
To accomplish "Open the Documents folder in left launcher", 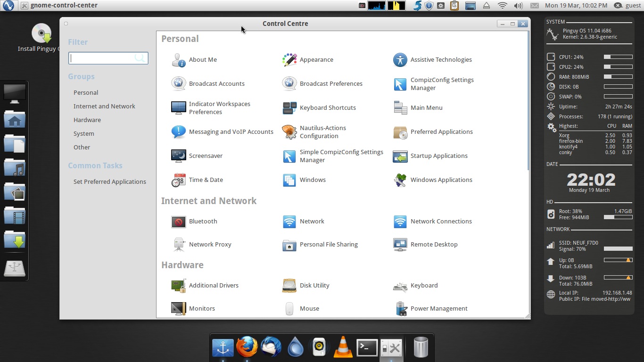I will 15,143.
